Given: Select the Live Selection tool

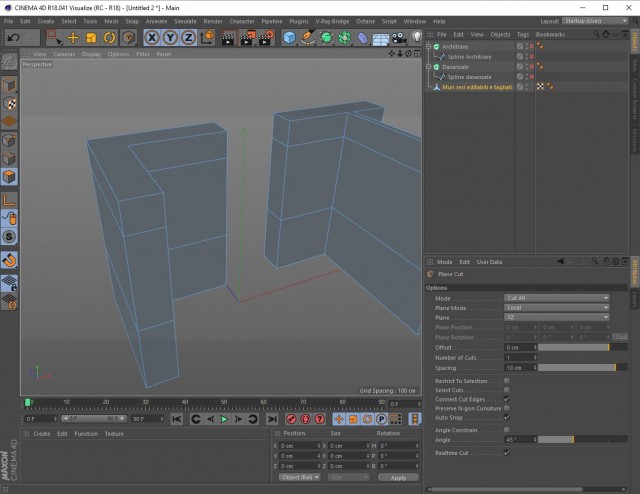Looking at the screenshot, I should pos(54,38).
